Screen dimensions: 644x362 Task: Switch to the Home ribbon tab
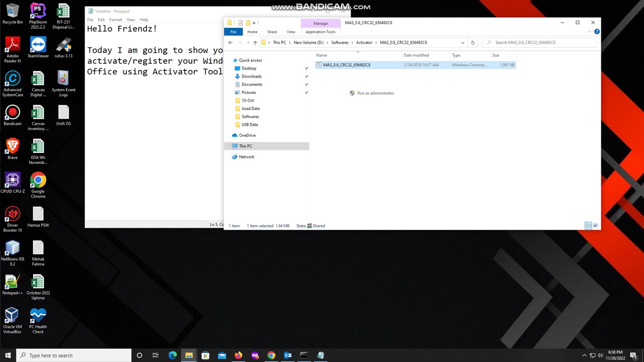coord(253,32)
